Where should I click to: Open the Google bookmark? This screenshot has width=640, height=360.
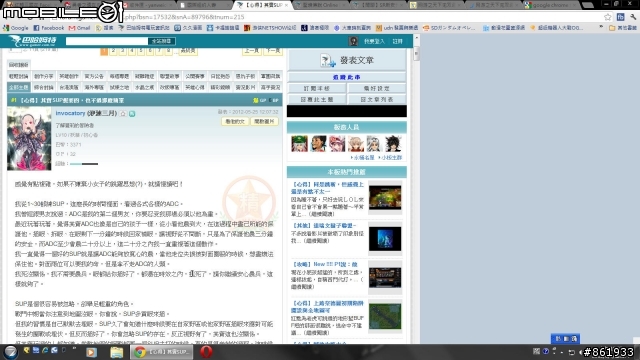click(x=16, y=28)
